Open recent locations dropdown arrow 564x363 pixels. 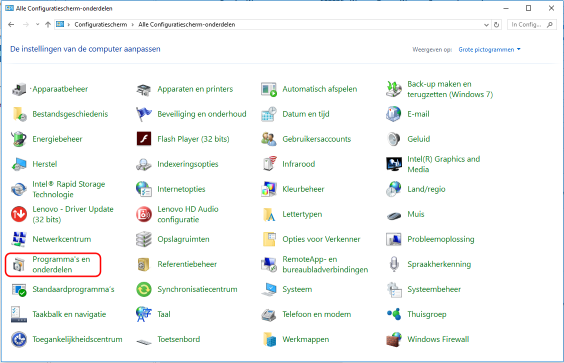(x=37, y=24)
